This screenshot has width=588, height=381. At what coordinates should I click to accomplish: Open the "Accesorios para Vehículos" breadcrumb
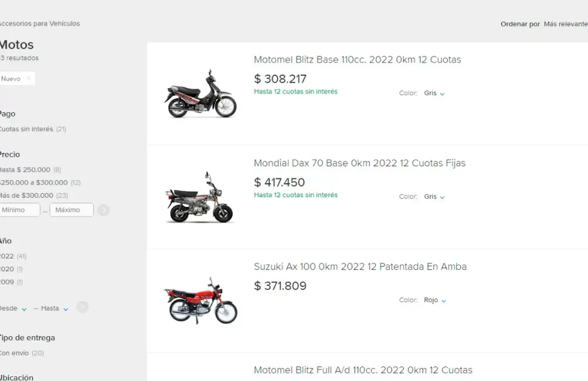tap(40, 23)
